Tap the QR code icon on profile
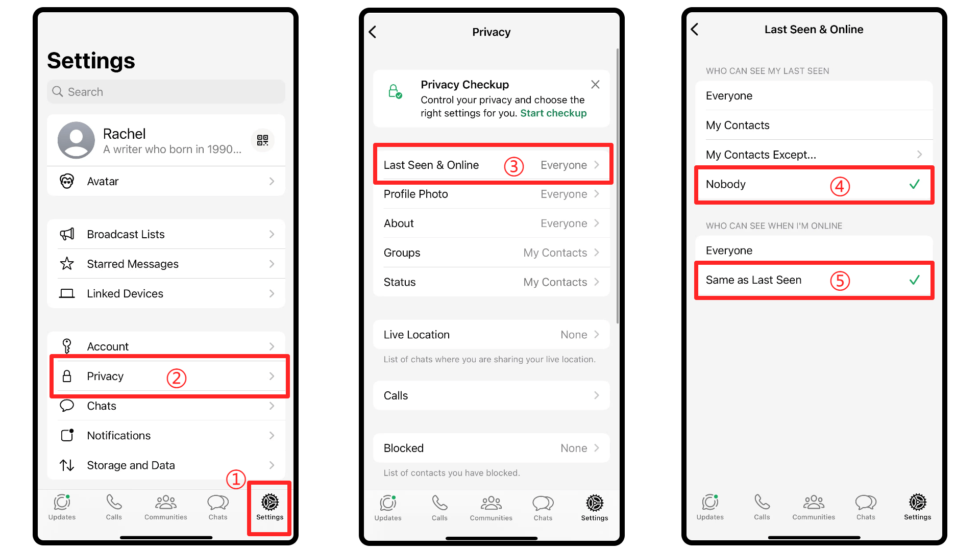 click(262, 140)
